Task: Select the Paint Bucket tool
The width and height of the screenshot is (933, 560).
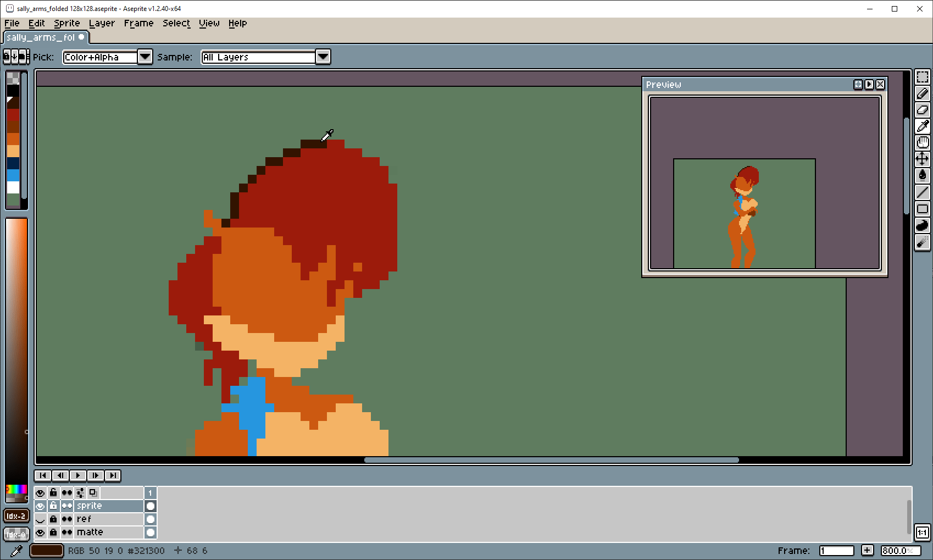Action: coord(923,176)
